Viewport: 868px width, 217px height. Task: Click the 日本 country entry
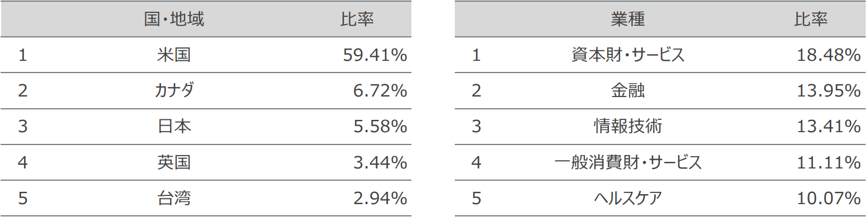174,126
